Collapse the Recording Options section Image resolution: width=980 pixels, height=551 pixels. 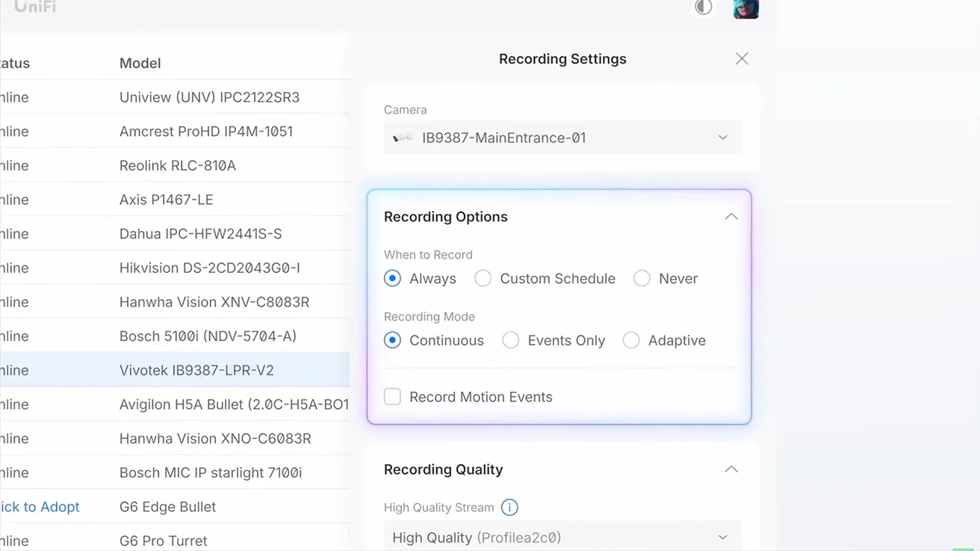[x=731, y=217]
